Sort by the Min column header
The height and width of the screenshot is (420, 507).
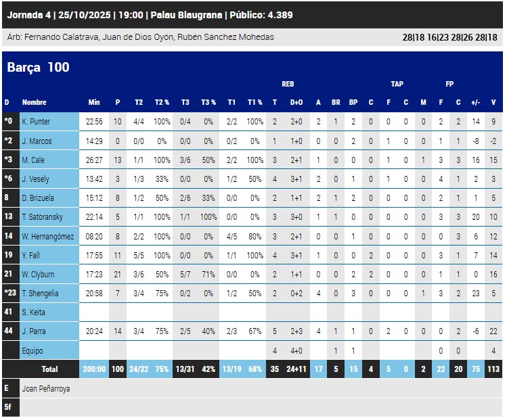coord(94,102)
